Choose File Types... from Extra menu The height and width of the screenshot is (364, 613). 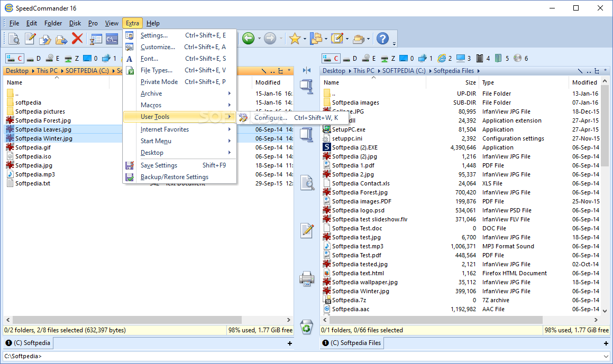click(180, 70)
